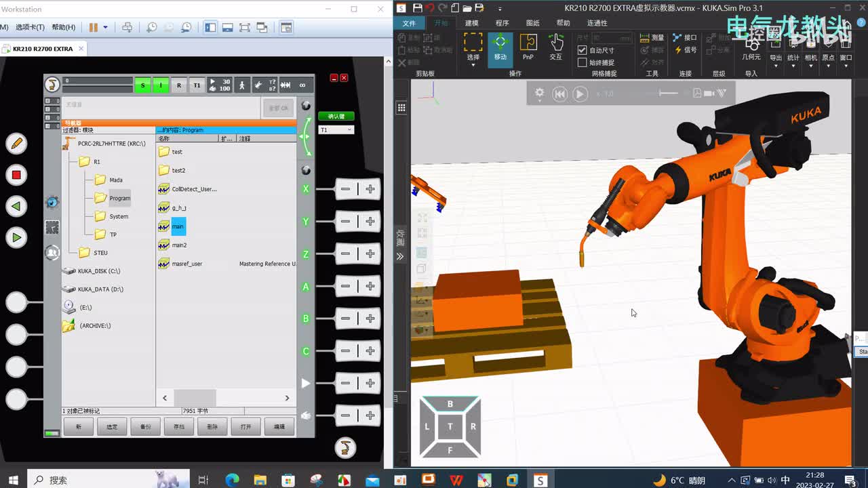
Task: Play the simulation in 3D viewport
Action: (580, 94)
